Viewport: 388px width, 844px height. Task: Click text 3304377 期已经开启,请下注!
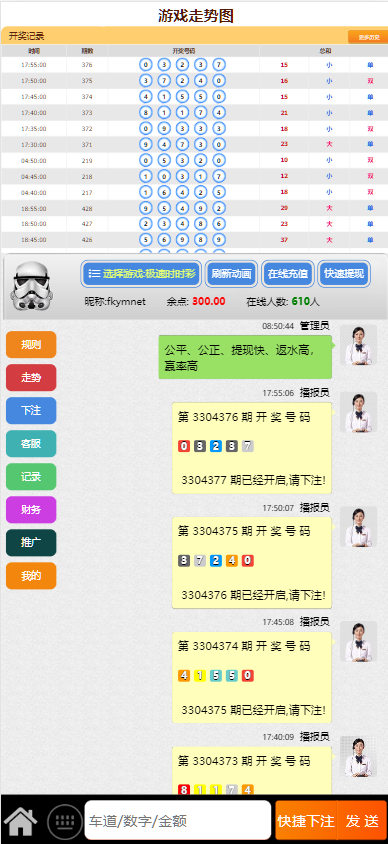(x=253, y=480)
